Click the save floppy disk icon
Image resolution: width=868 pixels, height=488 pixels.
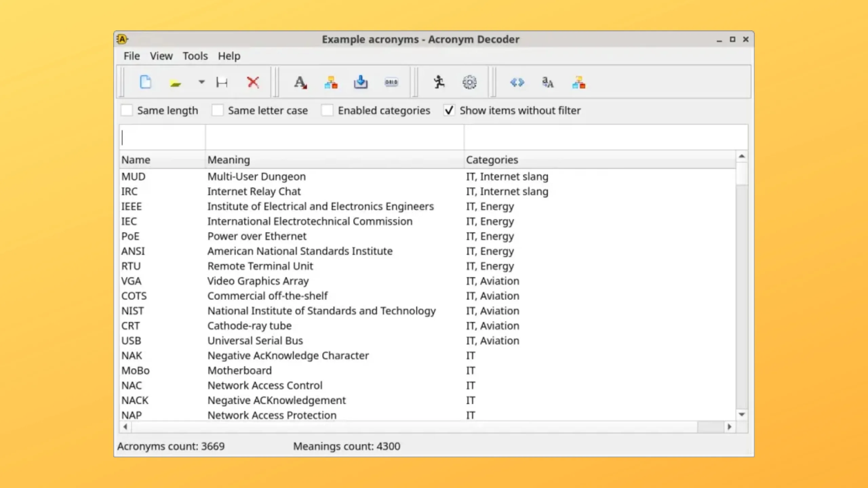click(x=222, y=82)
